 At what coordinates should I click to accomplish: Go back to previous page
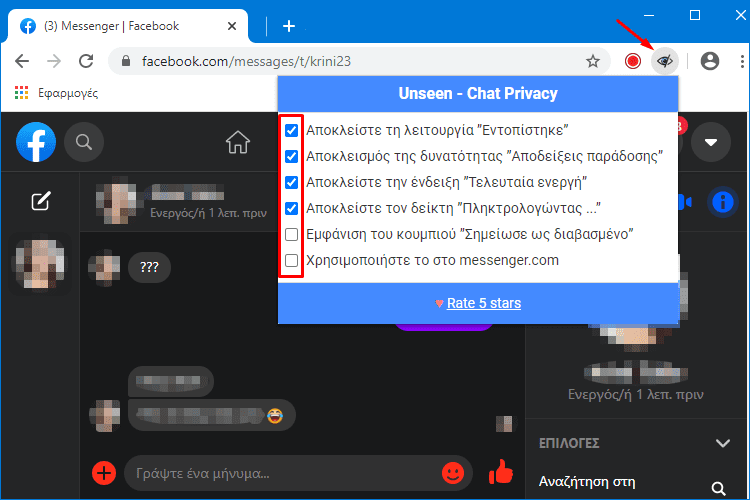click(22, 61)
